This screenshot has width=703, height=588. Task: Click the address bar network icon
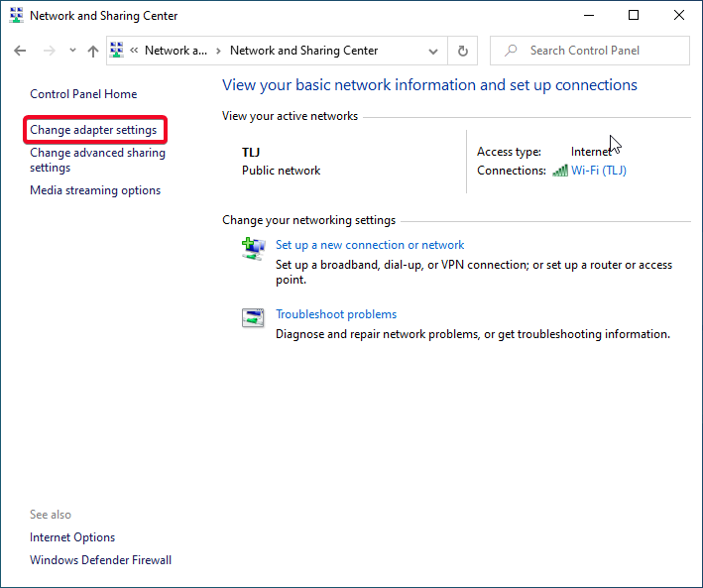click(x=117, y=51)
